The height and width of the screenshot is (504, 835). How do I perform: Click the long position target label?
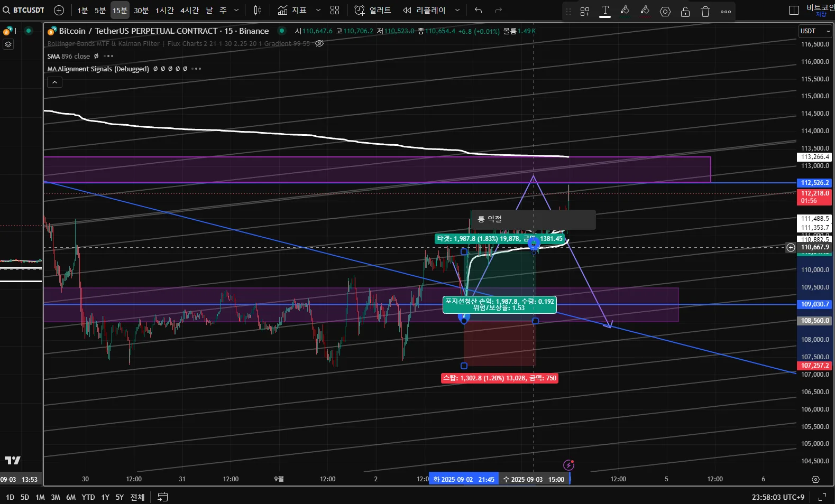pos(500,239)
